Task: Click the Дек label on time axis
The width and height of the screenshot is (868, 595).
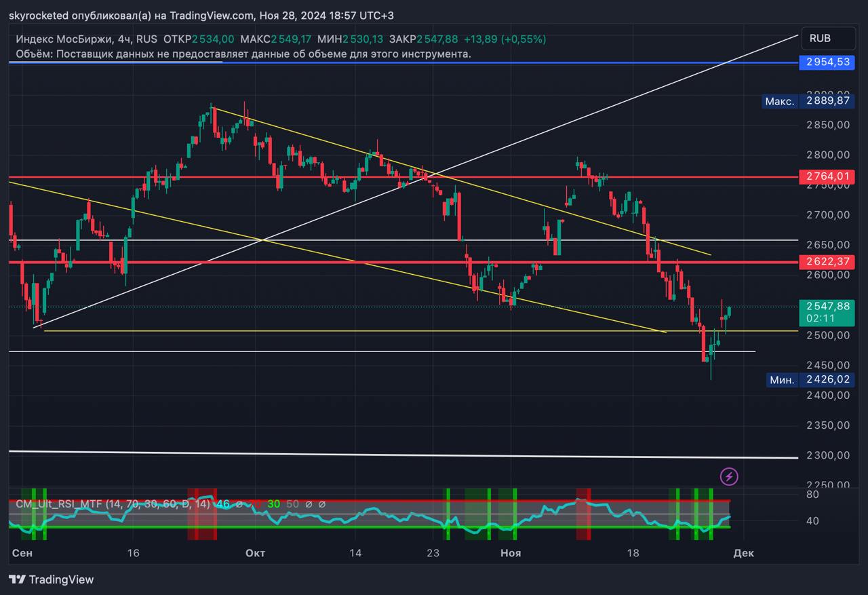Action: point(744,553)
